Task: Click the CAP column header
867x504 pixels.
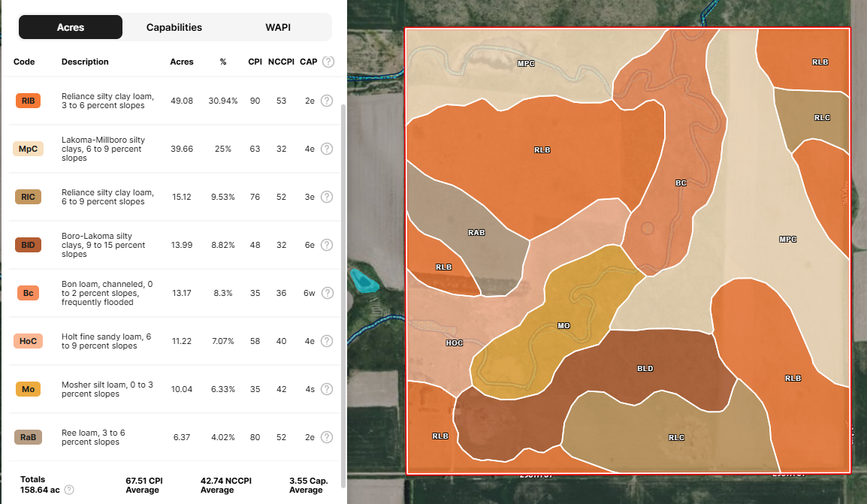Action: pyautogui.click(x=309, y=62)
